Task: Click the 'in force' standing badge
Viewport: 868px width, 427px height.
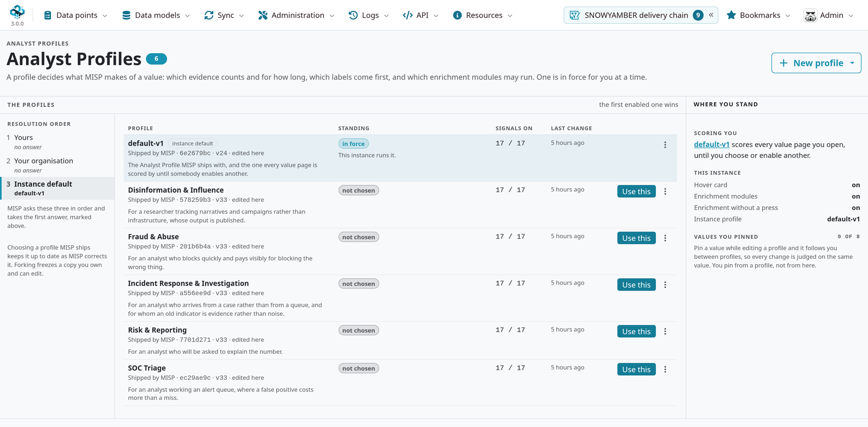Action: click(354, 144)
